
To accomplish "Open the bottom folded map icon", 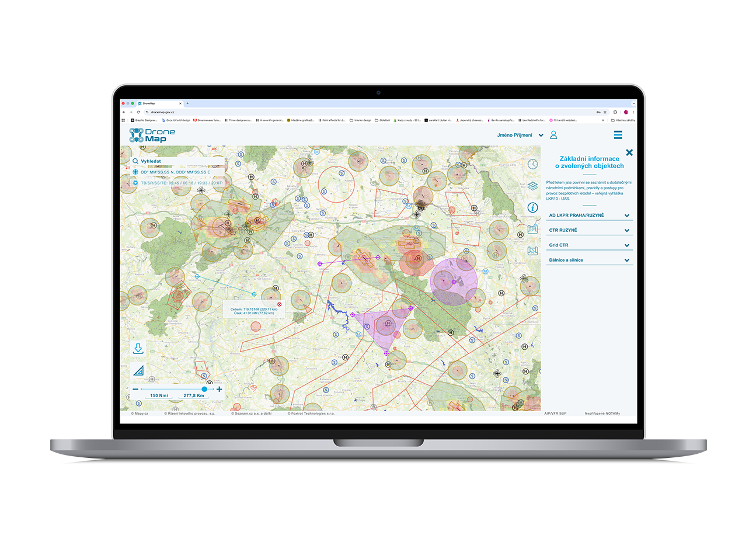I will [532, 251].
